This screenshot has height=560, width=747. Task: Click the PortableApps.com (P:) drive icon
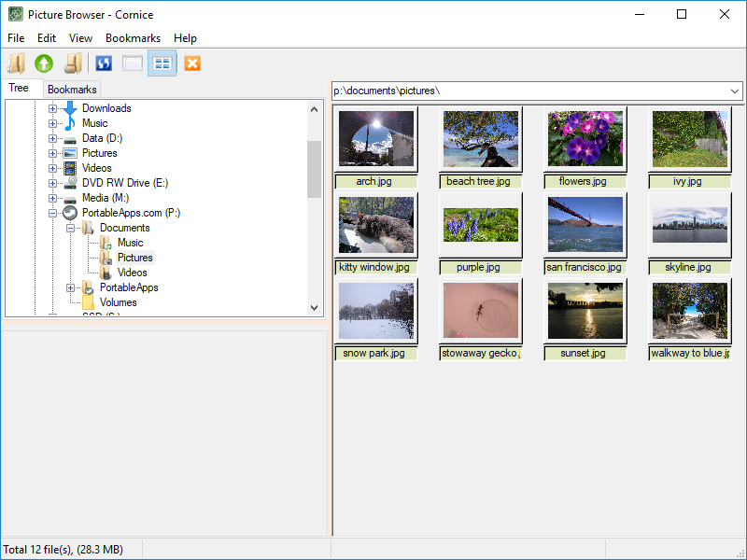click(x=70, y=213)
